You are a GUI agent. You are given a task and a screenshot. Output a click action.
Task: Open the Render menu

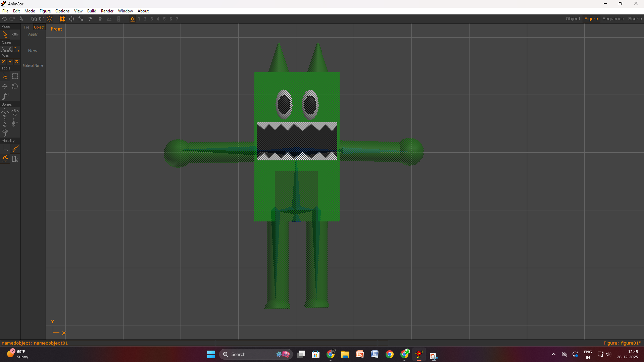click(107, 11)
